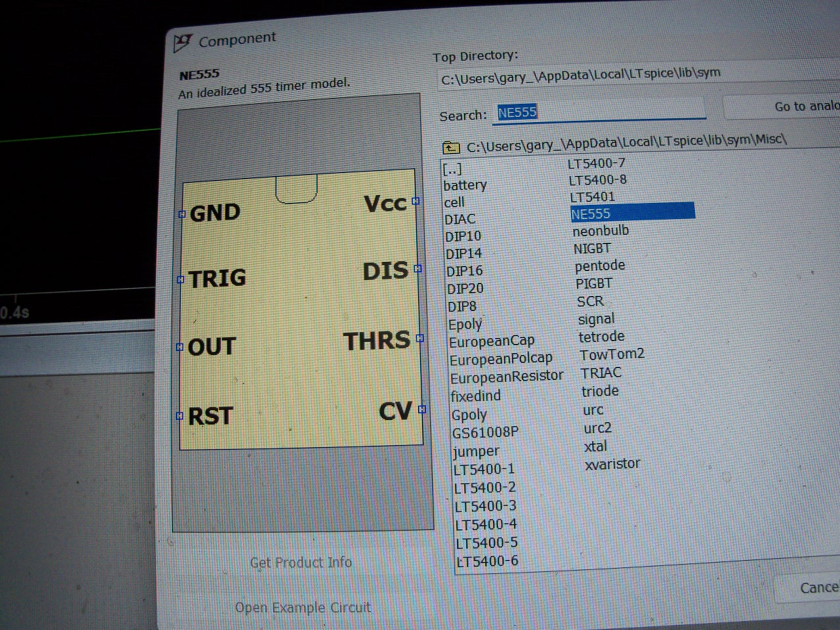840x630 pixels.
Task: Click the GND pin in symbol preview
Action: point(182,214)
